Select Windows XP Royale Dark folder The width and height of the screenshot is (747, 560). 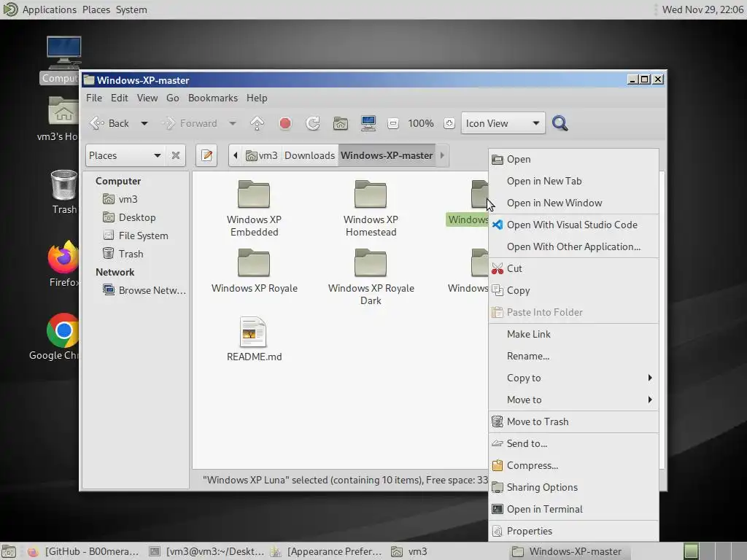tap(371, 276)
